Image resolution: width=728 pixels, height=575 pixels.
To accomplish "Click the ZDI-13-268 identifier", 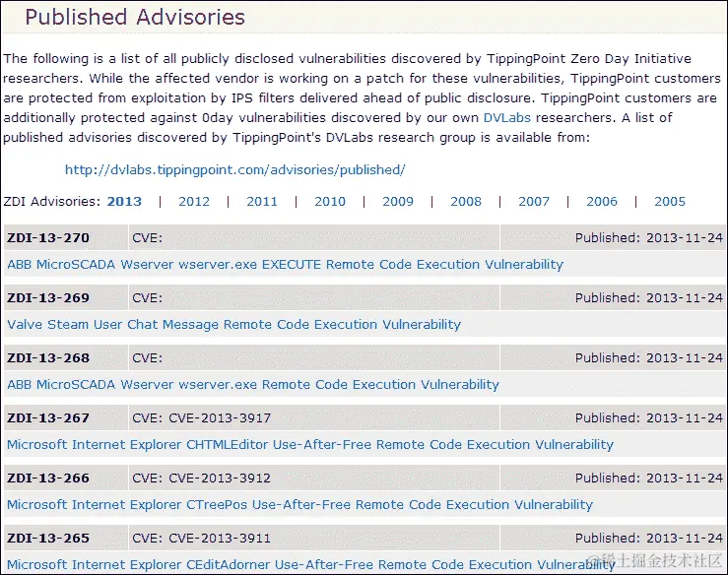I will (48, 358).
